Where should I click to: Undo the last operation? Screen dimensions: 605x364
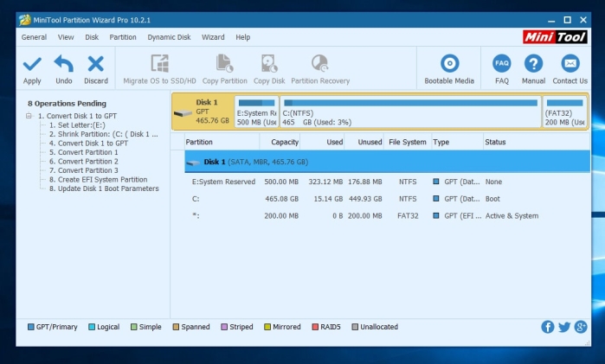[64, 70]
